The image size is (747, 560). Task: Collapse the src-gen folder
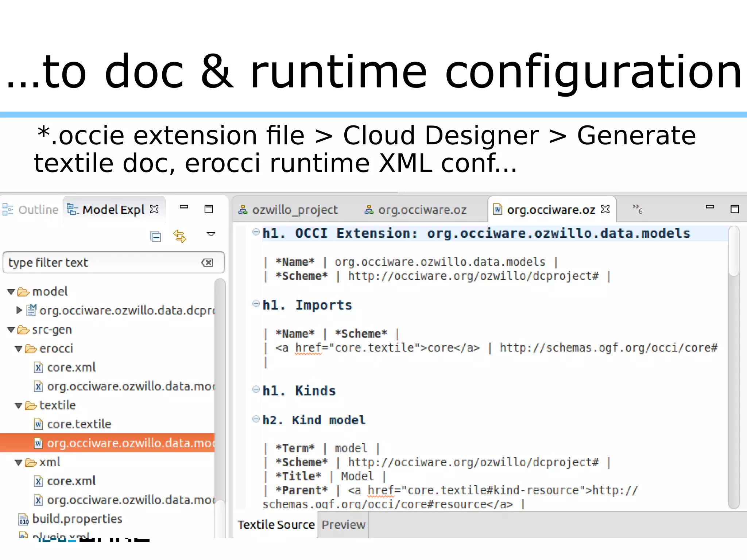coord(11,330)
